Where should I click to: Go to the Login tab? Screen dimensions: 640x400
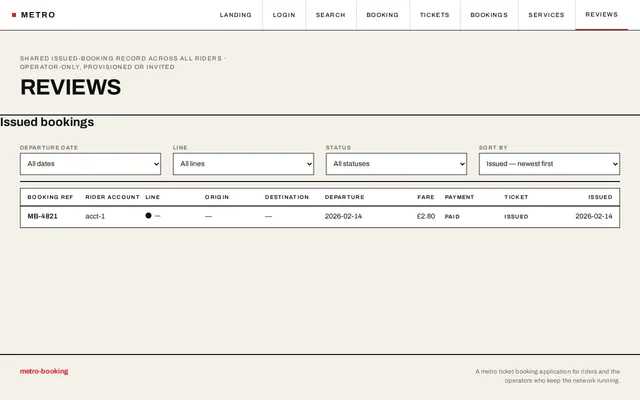click(284, 15)
